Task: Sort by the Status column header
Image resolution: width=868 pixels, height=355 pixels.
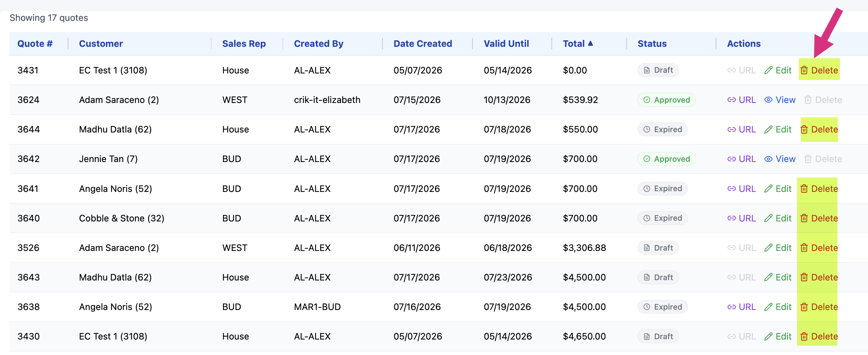Action: [652, 44]
